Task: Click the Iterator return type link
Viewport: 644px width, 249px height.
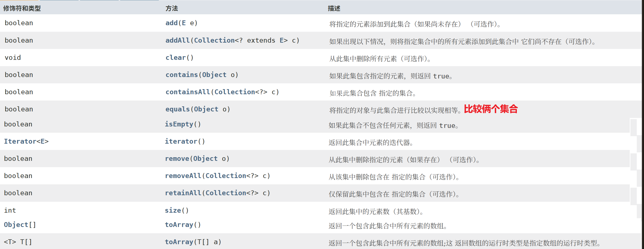Action: point(20,141)
